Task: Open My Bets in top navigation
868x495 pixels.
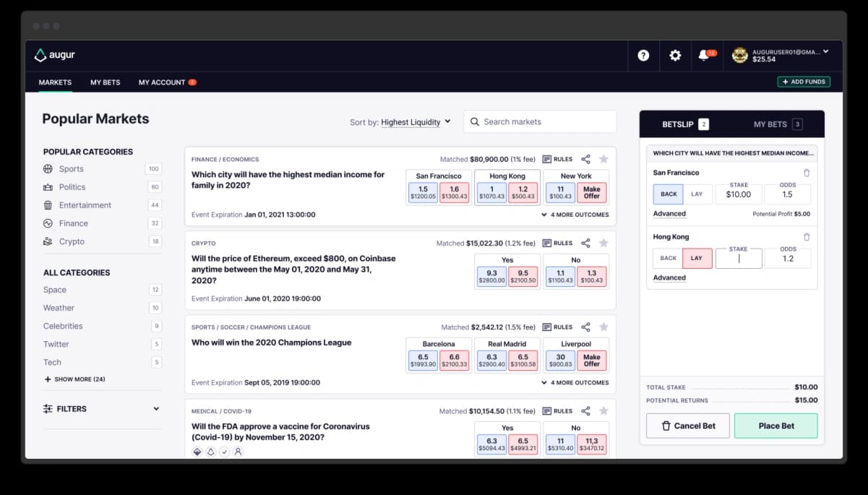Action: point(106,82)
